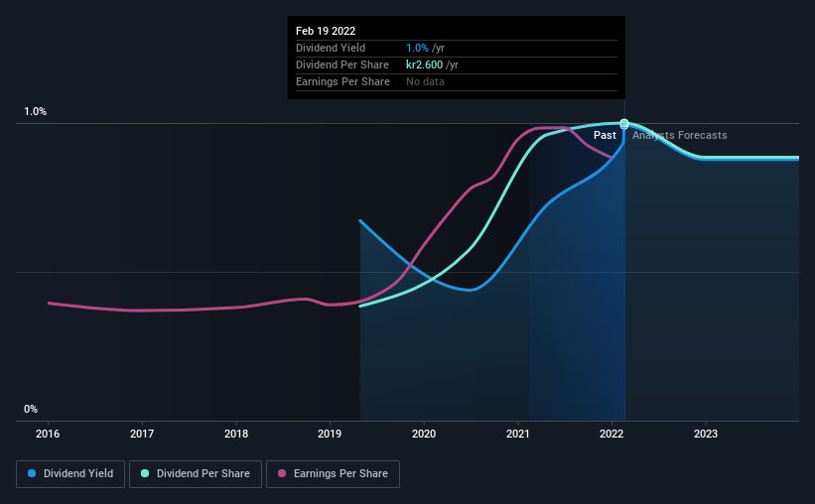The width and height of the screenshot is (815, 504).
Task: Toggle the Earnings Per Share legend button
Action: (x=333, y=474)
